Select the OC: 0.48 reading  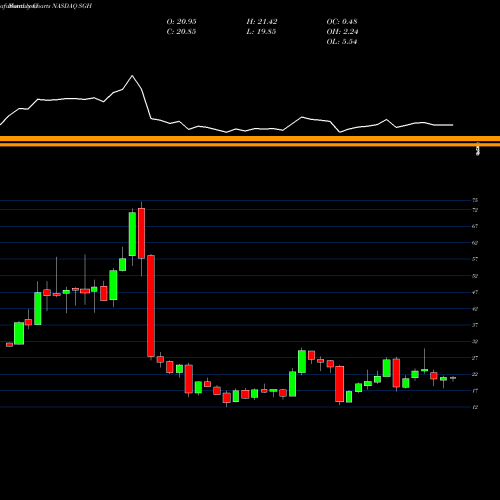[342, 22]
